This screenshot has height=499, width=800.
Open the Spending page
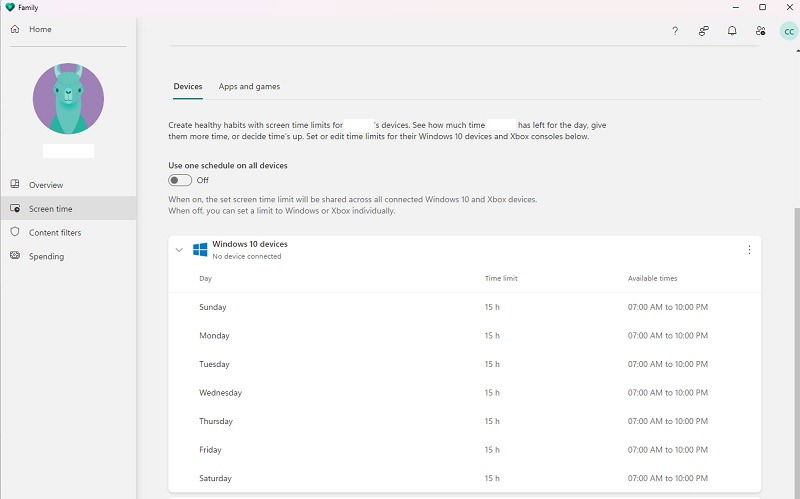(68, 256)
